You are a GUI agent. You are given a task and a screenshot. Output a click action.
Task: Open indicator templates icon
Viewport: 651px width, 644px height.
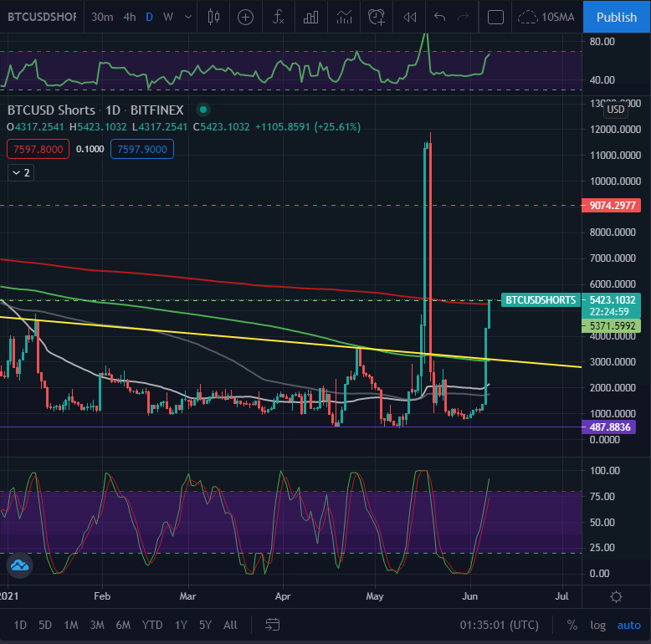click(344, 17)
